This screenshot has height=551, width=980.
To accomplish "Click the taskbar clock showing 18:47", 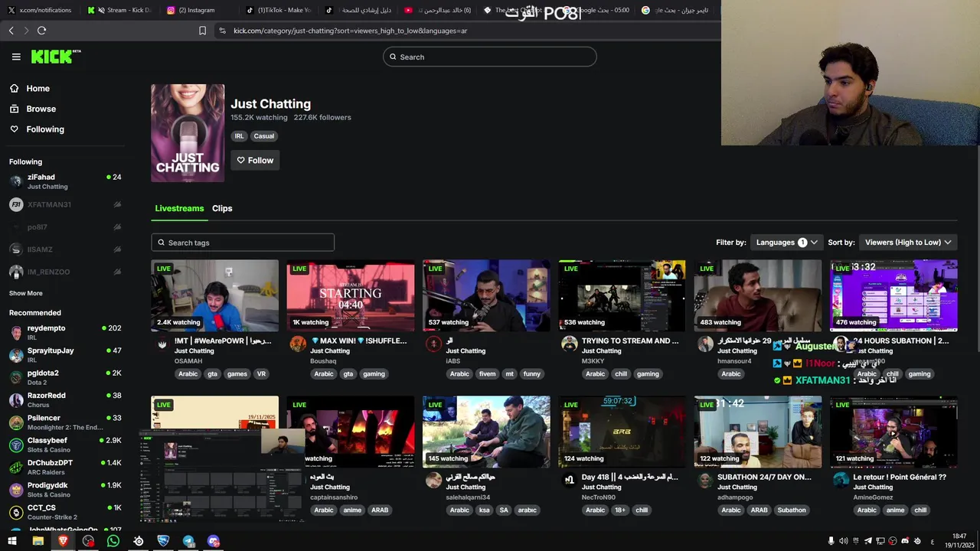I will tap(959, 541).
